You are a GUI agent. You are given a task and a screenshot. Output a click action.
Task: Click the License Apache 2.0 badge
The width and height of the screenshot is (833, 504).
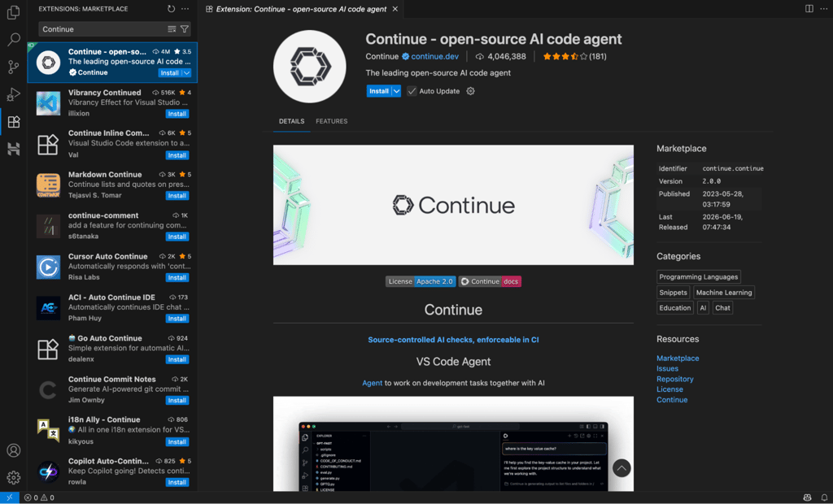click(x=421, y=281)
